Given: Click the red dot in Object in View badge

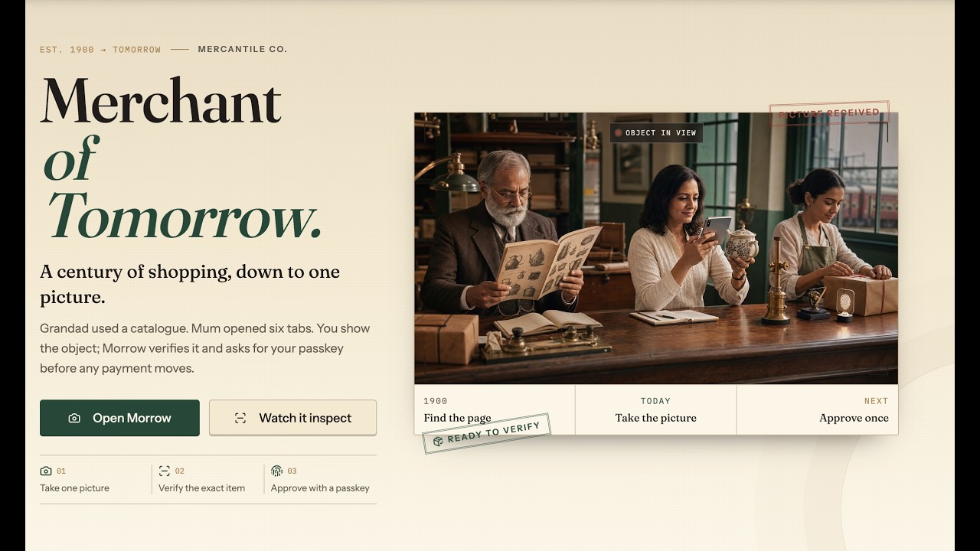Looking at the screenshot, I should pos(618,133).
